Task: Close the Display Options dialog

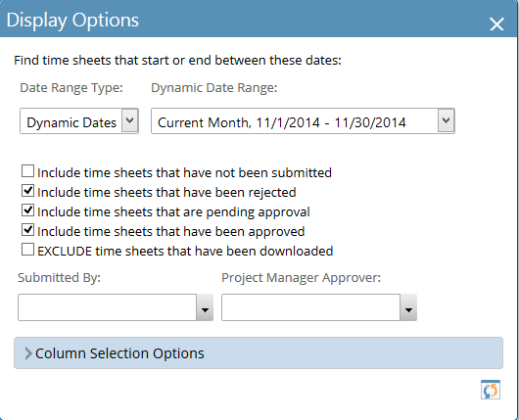Action: [496, 24]
